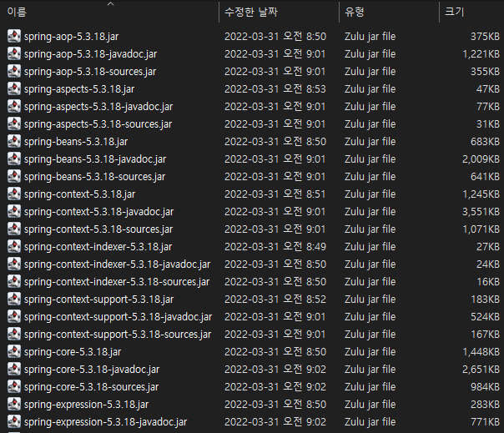This screenshot has width=504, height=433.
Task: Select file name spring-context-indexer-5.3.18-javadoc.jar
Action: point(118,264)
